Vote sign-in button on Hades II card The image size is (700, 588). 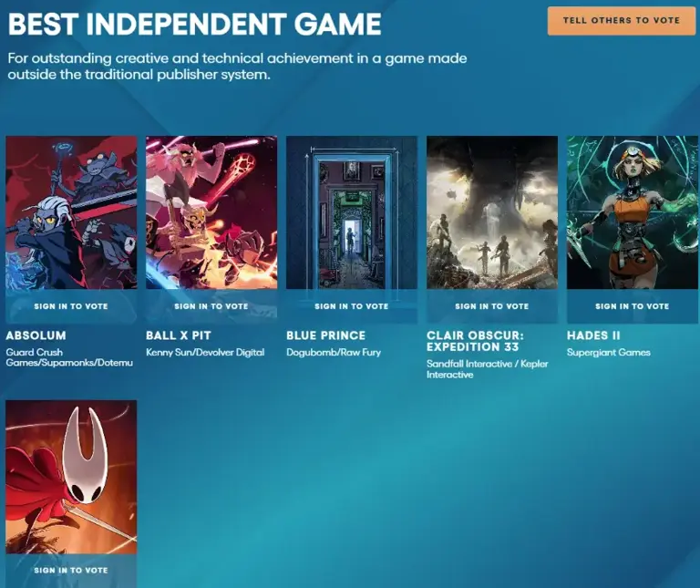click(633, 306)
